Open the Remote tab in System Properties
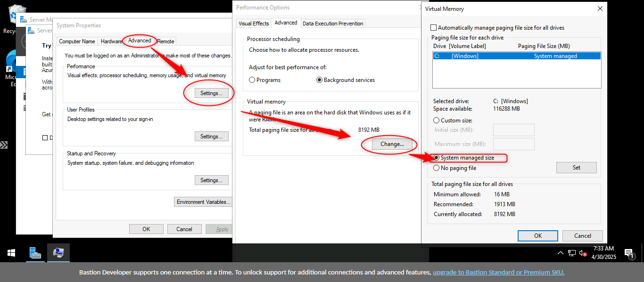Screen dimensions: 644x282 click(x=165, y=41)
